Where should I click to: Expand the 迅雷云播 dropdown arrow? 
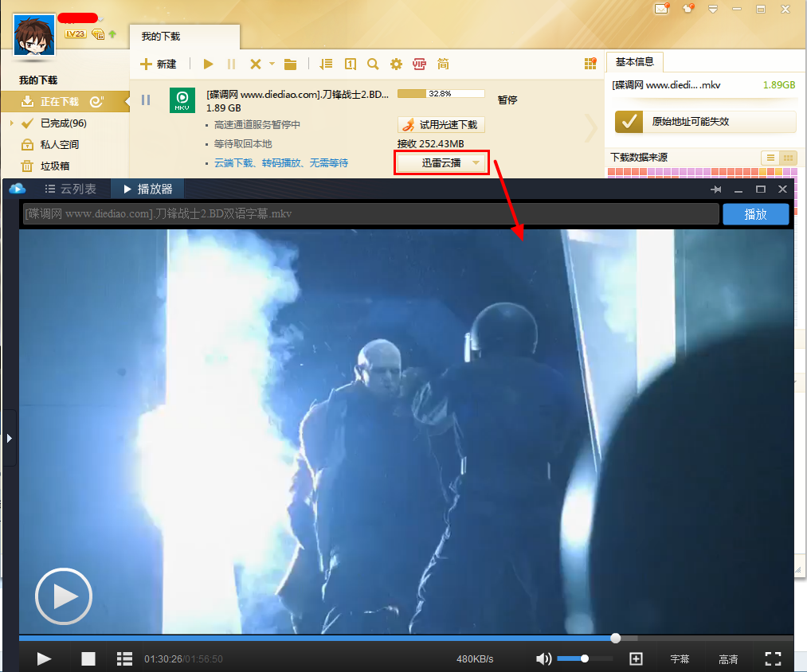[x=476, y=163]
